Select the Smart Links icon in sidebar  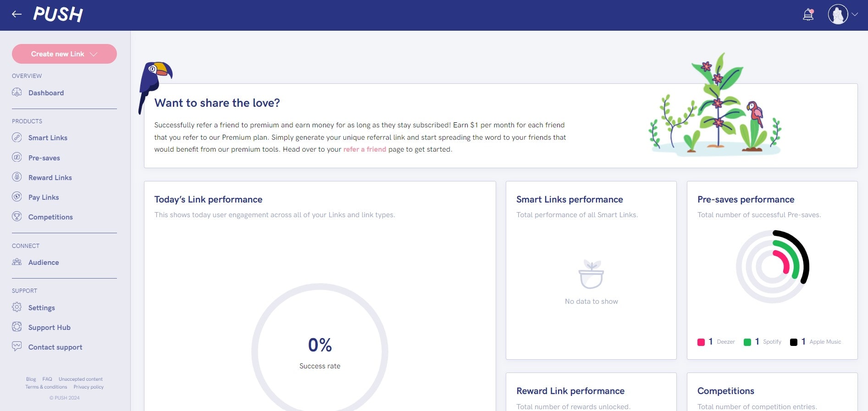click(17, 137)
